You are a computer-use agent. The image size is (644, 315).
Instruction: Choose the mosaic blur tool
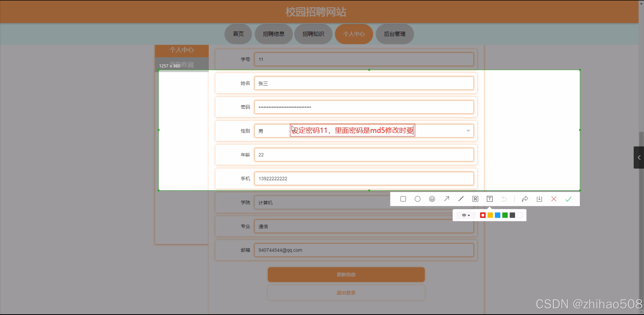click(475, 199)
